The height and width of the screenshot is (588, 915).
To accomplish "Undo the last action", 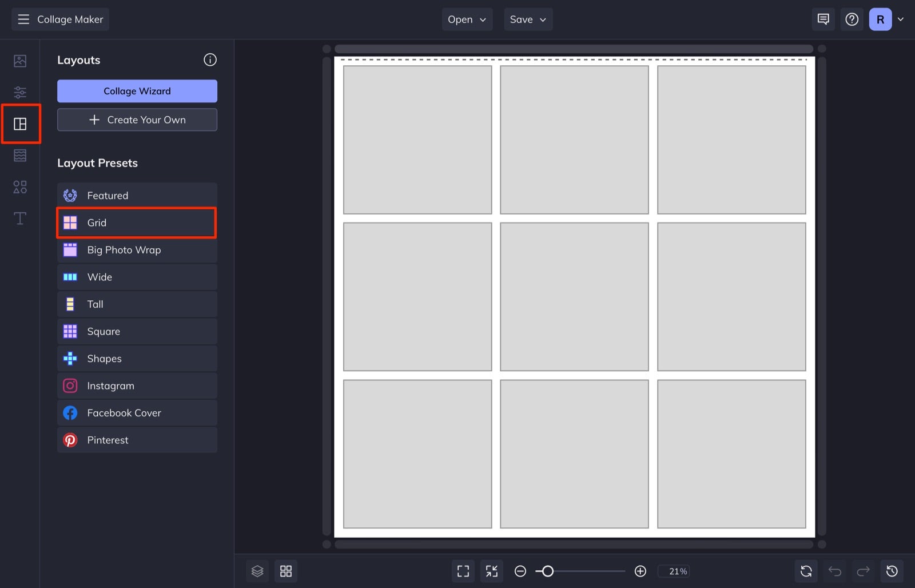I will pos(834,571).
